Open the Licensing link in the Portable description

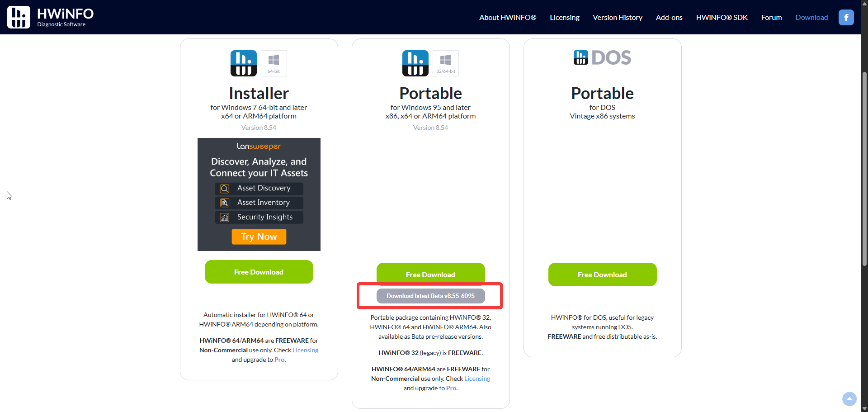(477, 379)
